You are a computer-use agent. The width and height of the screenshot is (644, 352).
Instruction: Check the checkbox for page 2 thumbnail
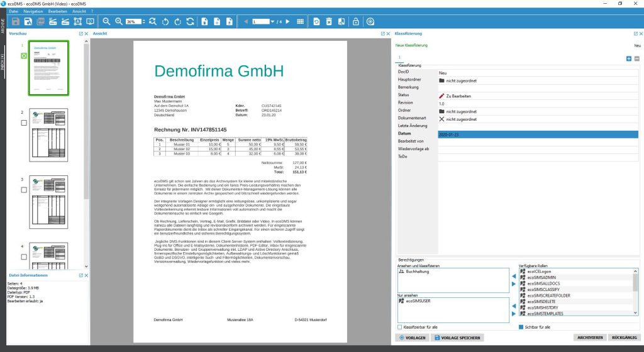click(24, 123)
